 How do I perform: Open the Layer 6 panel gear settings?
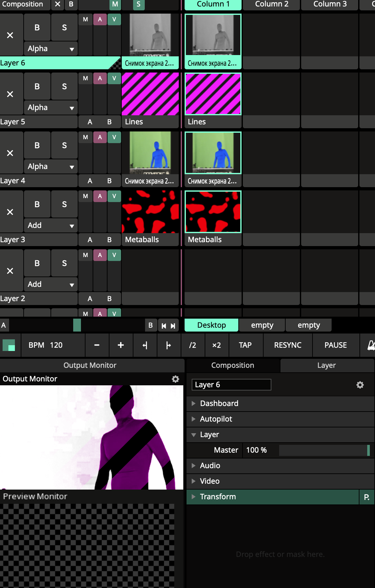click(x=360, y=385)
